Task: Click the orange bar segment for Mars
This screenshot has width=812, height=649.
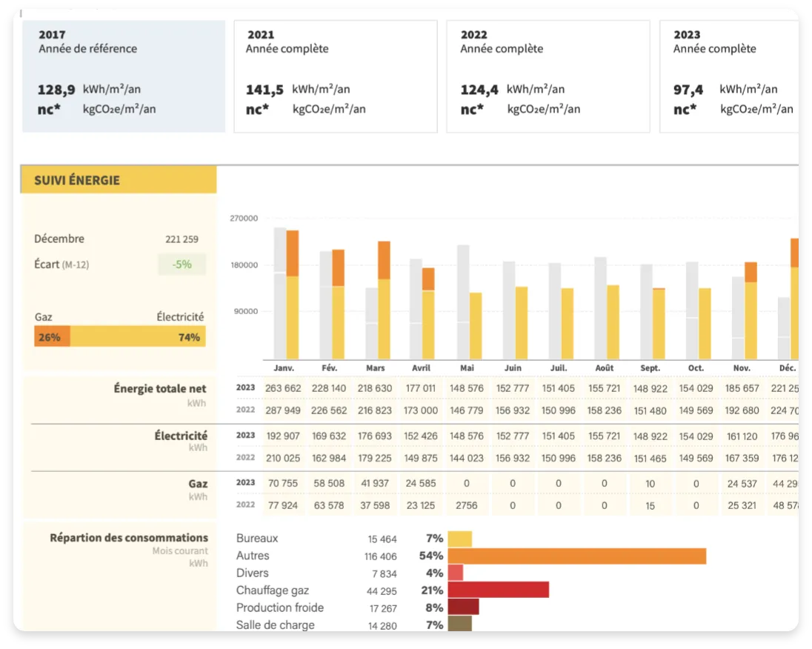Action: (384, 260)
